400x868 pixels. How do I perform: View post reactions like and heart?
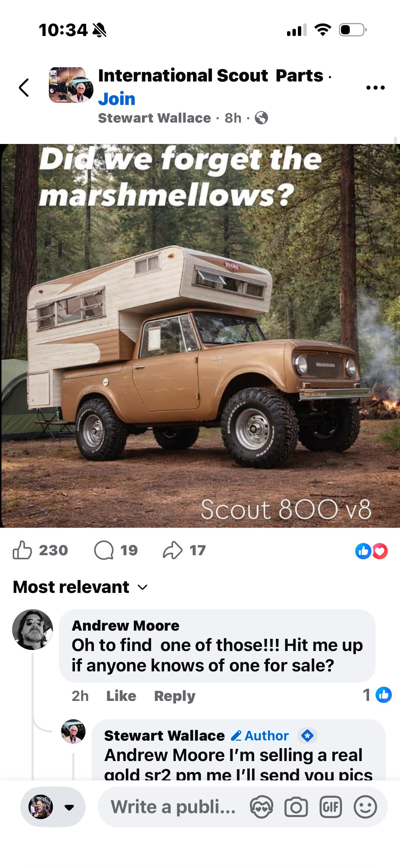371,551
